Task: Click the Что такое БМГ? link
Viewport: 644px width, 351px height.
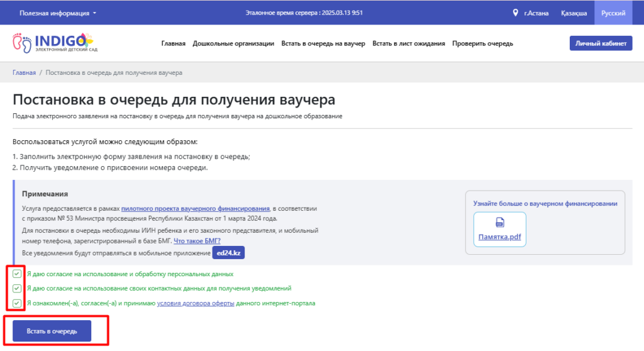Action: [197, 241]
